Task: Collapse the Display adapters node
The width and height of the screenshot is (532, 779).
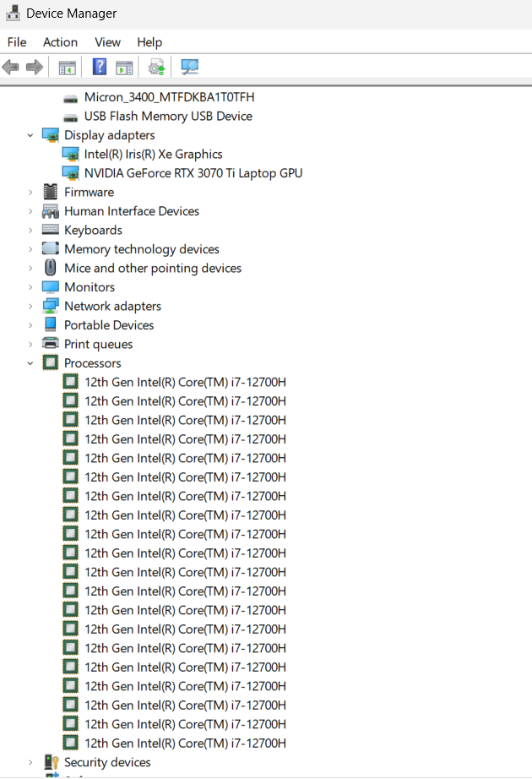Action: [x=30, y=135]
